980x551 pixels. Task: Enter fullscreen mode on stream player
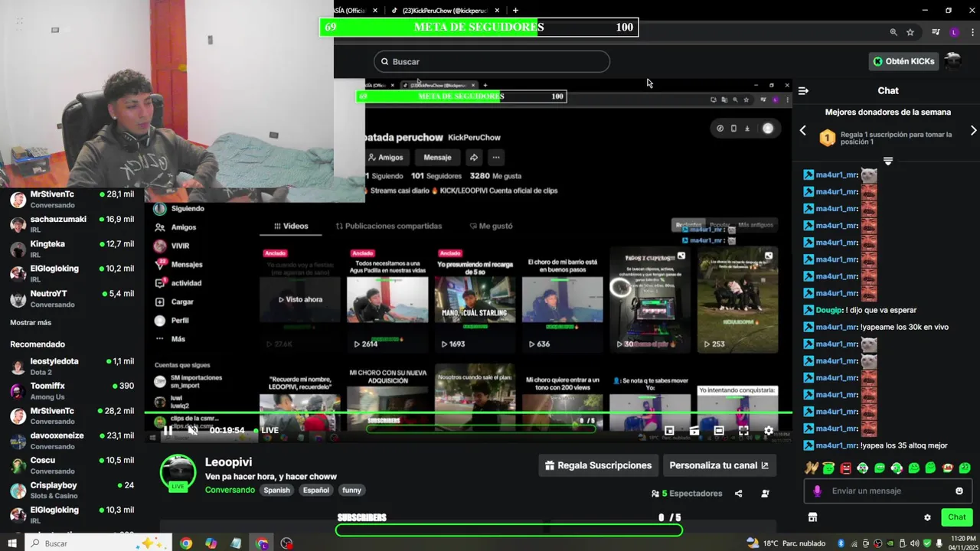743,431
